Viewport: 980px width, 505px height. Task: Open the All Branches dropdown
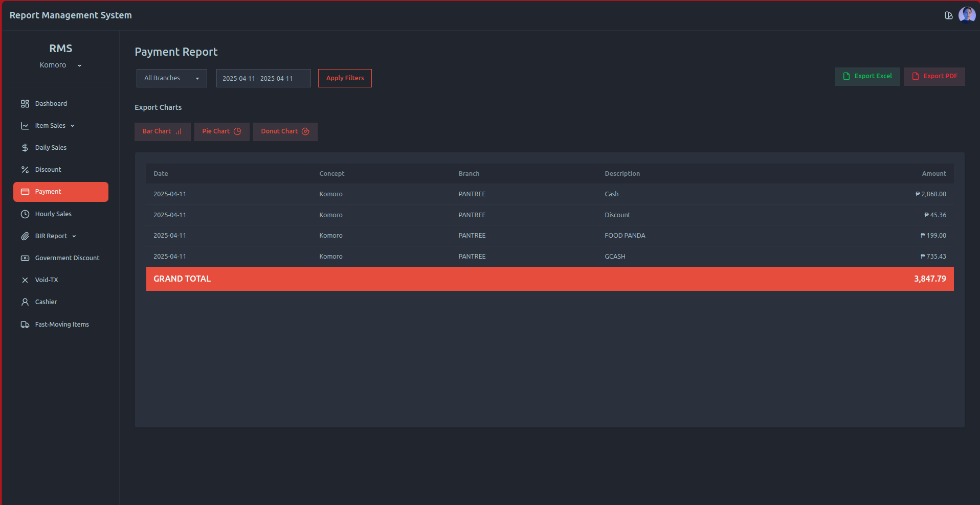[171, 78]
